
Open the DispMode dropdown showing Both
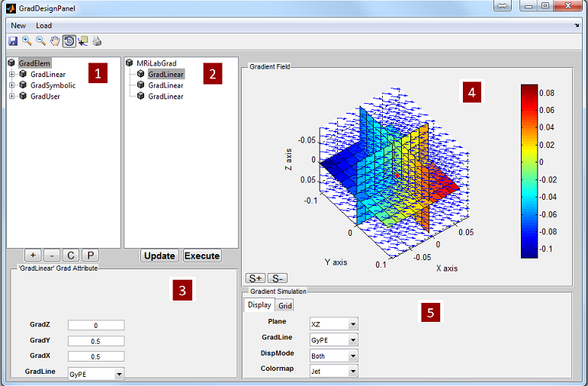(x=334, y=355)
